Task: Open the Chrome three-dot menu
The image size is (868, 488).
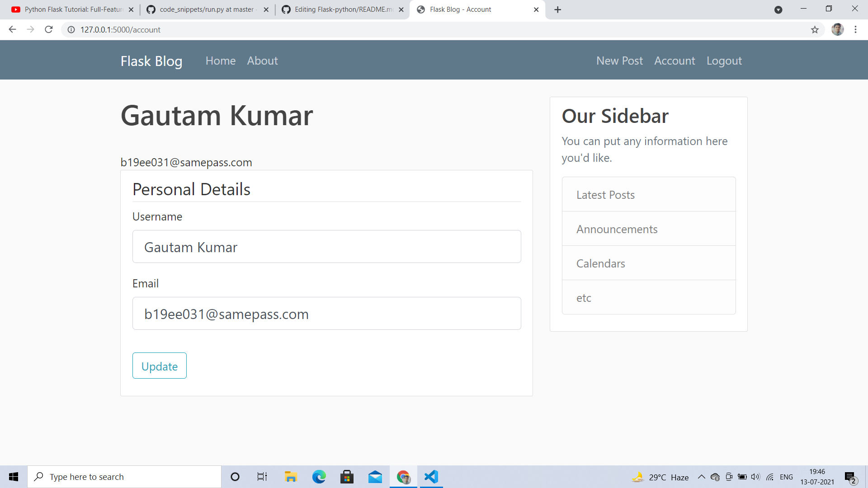Action: coord(855,29)
